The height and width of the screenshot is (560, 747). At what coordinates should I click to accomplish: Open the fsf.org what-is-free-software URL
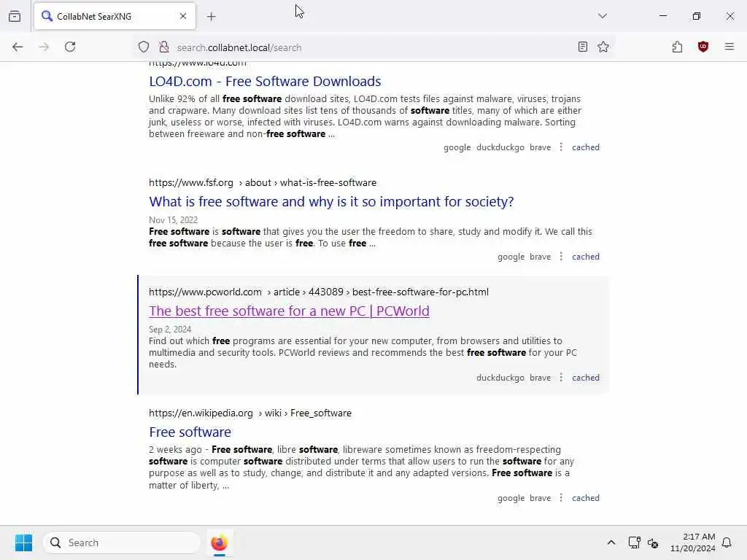coord(263,182)
